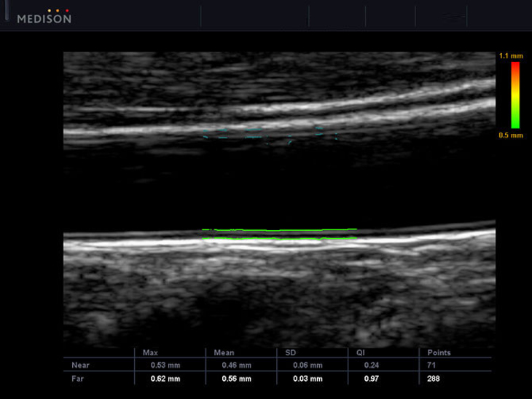
Task: Click Near Mean value '0.46 mm'
Action: point(236,366)
